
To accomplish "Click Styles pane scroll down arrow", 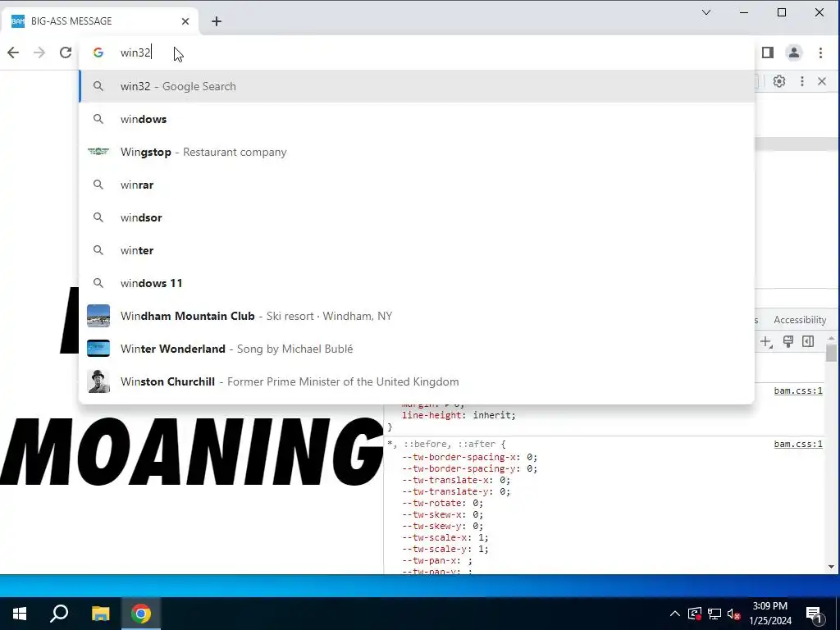I will [831, 567].
